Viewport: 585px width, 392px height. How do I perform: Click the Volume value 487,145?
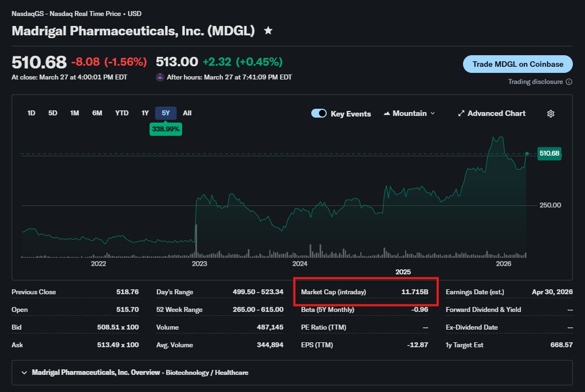270,327
